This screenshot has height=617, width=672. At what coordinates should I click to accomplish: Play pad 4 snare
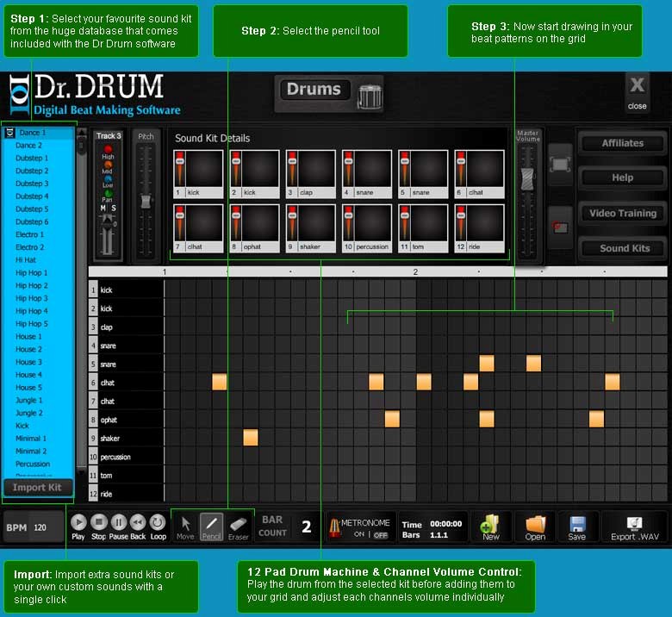(x=372, y=169)
